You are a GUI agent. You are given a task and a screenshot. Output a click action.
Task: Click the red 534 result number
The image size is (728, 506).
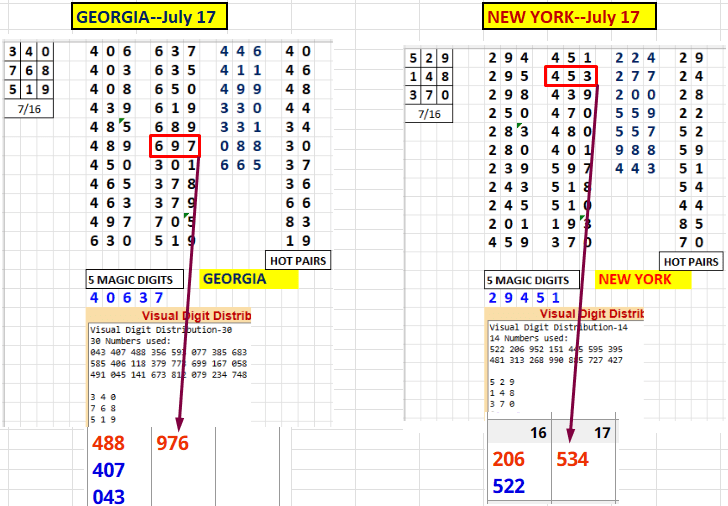(572, 459)
